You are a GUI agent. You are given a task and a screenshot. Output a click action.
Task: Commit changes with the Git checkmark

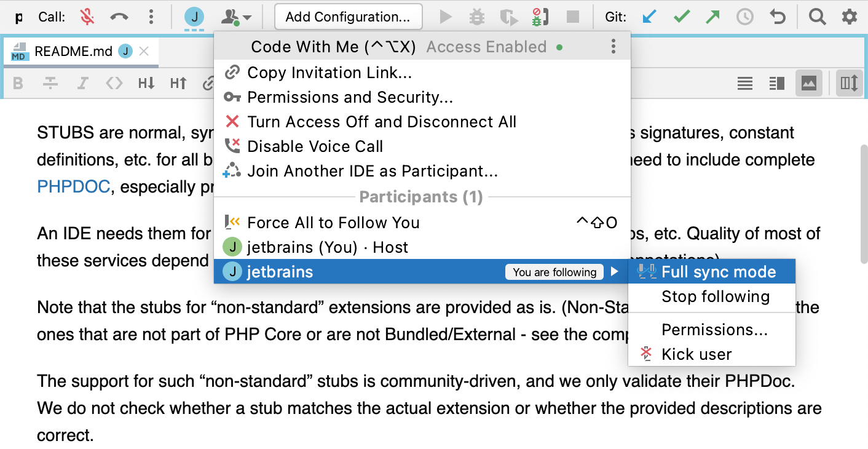681,17
